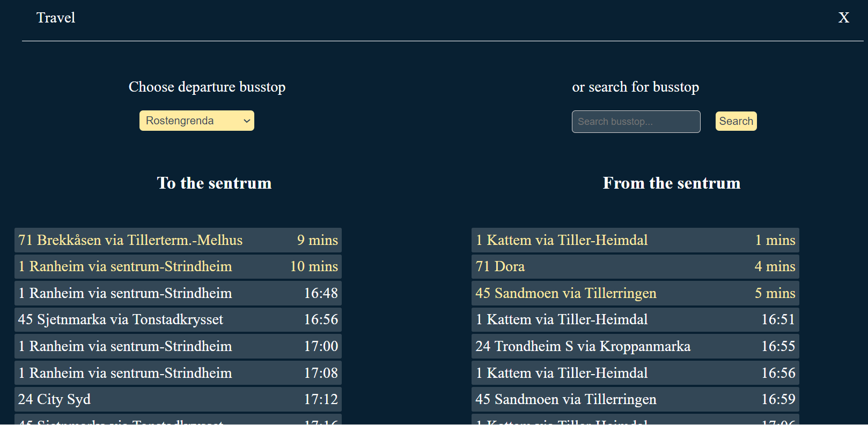
Task: Select 45 Sandmoen departure in 5 mins
Action: click(x=635, y=293)
